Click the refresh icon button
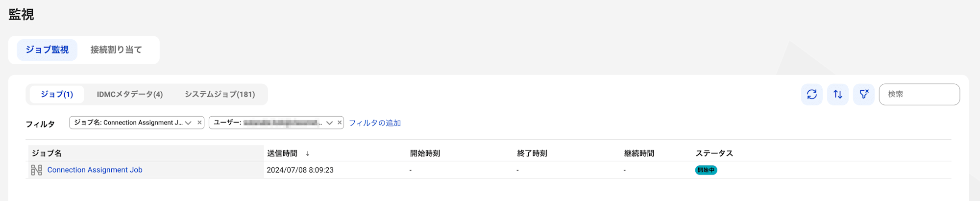This screenshot has width=980, height=201. point(811,94)
